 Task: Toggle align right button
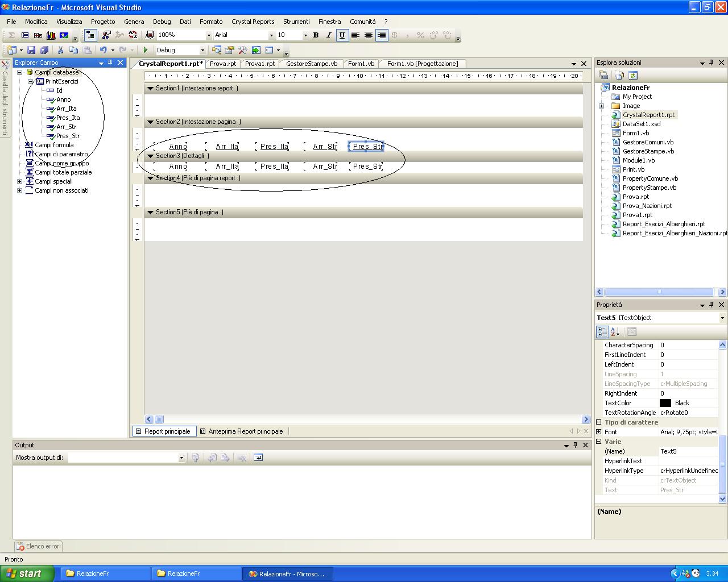click(382, 35)
